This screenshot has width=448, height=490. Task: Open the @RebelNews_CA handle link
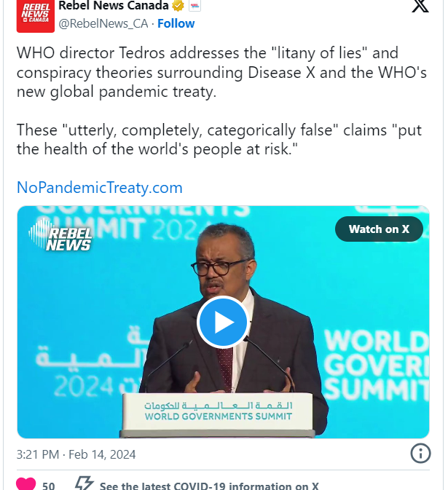103,24
